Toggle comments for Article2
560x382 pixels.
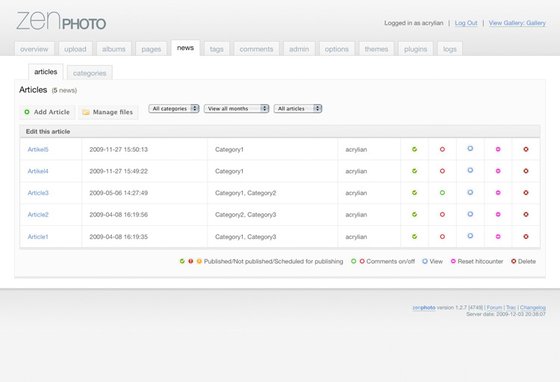click(x=442, y=215)
